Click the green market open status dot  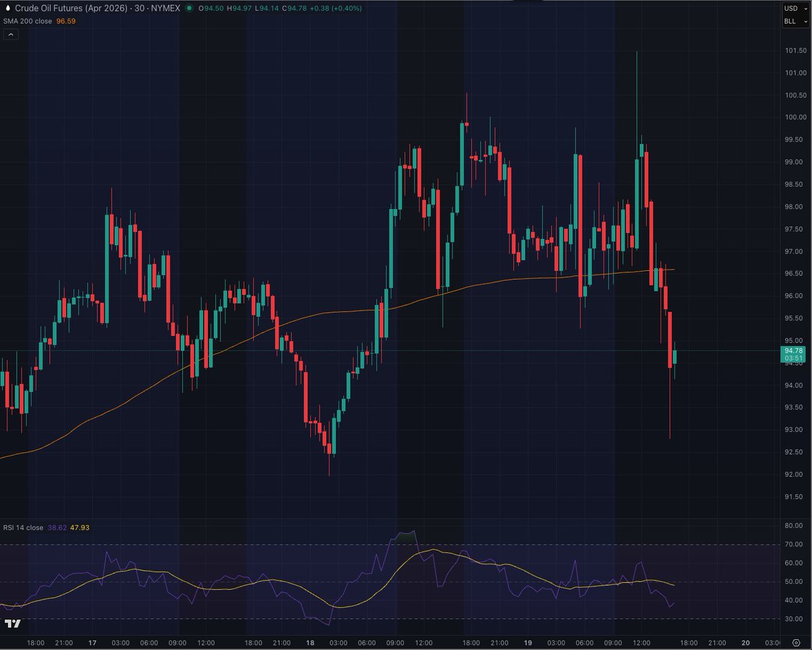pos(189,8)
